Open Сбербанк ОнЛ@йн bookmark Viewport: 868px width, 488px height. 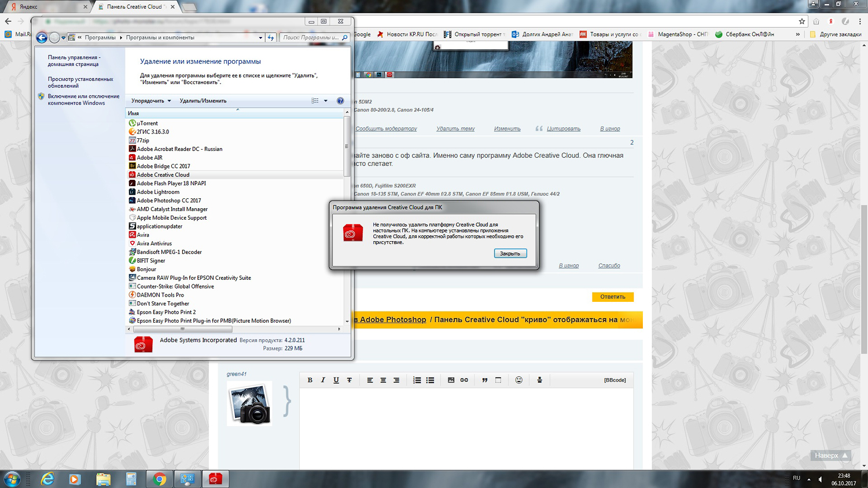[744, 34]
